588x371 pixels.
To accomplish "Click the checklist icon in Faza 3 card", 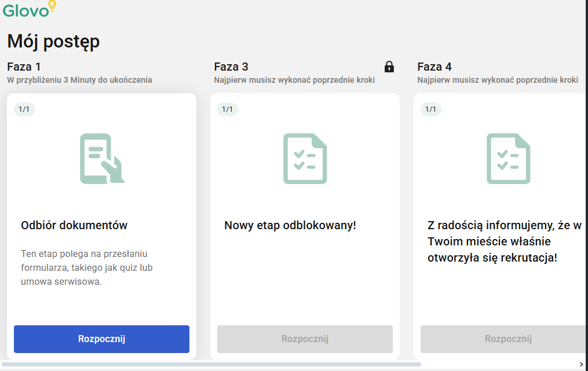I will click(x=305, y=159).
